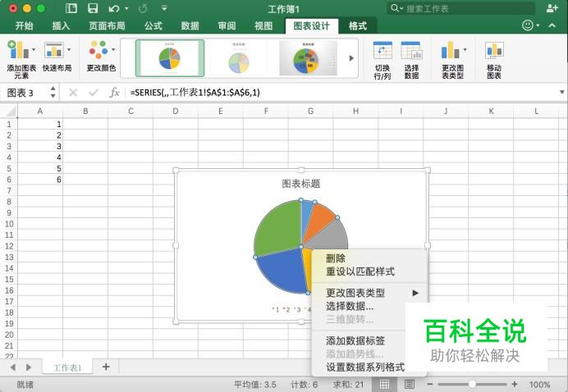Choose Add Data Labels (添加数据标签)

(x=355, y=340)
